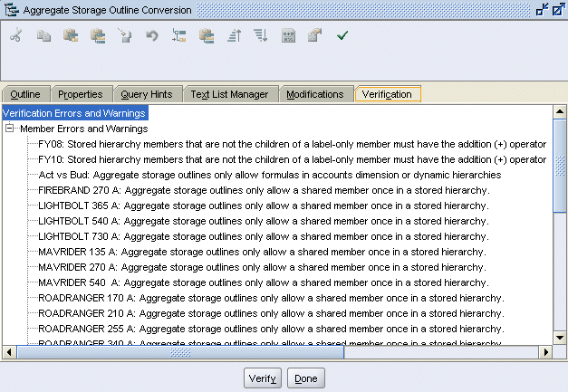Select the LIGHTBOLT 365 A error row
This screenshot has width=568, height=392.
[264, 206]
